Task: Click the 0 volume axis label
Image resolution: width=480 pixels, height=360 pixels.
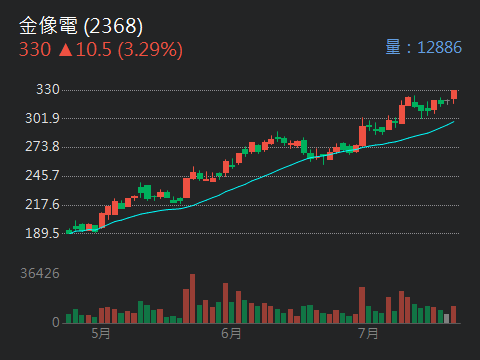Action: click(x=56, y=322)
